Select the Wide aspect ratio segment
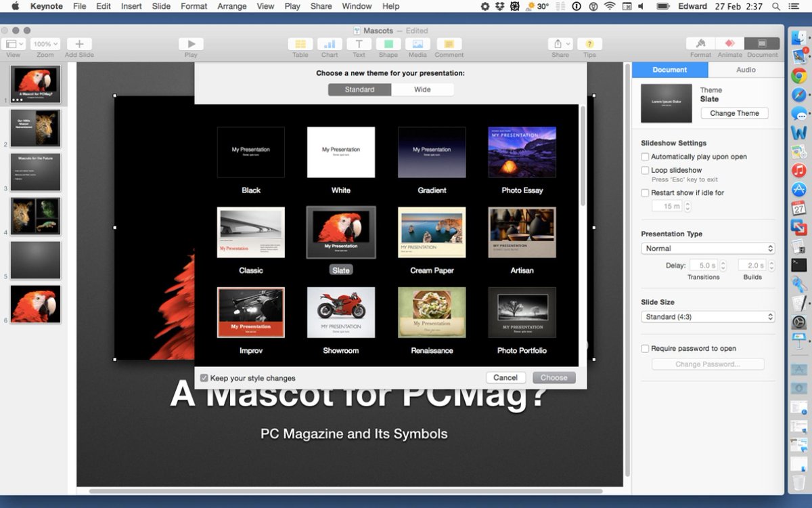This screenshot has width=812, height=508. coord(422,89)
